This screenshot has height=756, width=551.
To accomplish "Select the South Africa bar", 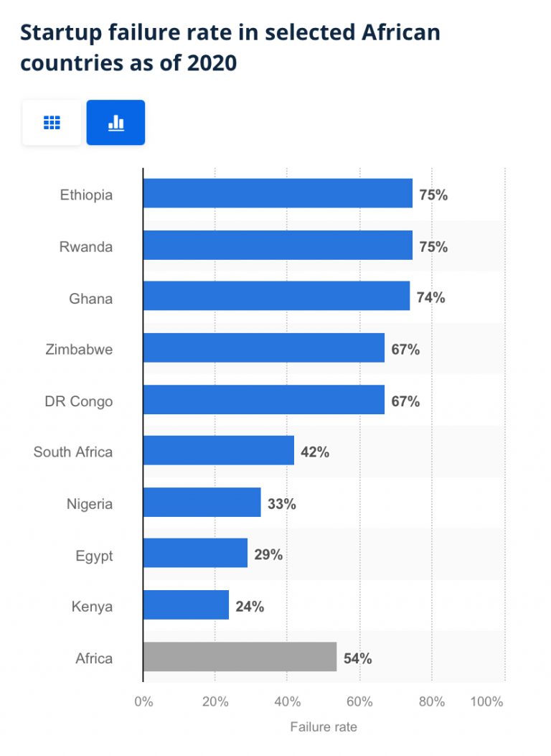I will tap(218, 452).
